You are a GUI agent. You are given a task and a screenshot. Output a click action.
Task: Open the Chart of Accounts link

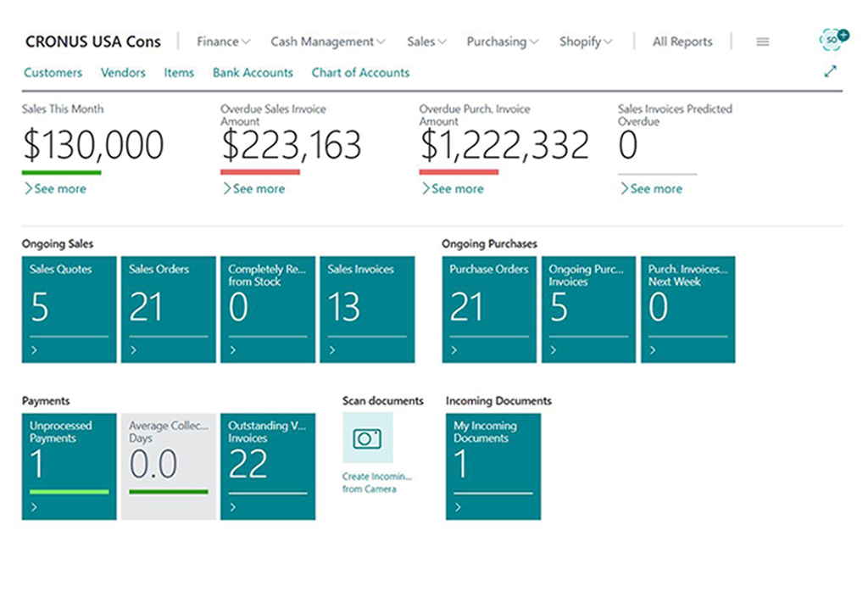coord(360,73)
